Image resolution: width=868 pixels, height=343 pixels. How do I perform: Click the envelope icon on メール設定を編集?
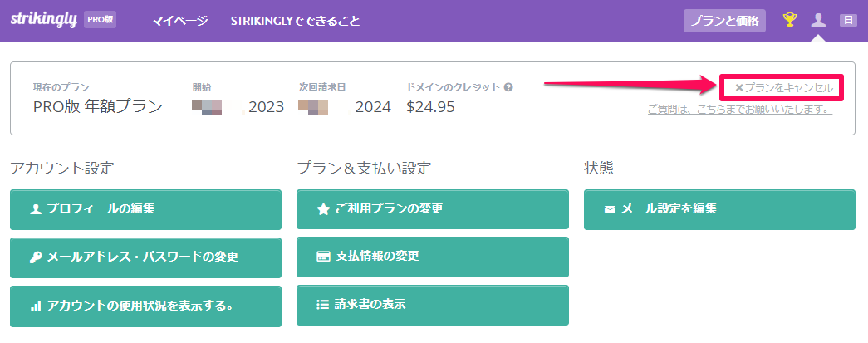[x=610, y=209]
